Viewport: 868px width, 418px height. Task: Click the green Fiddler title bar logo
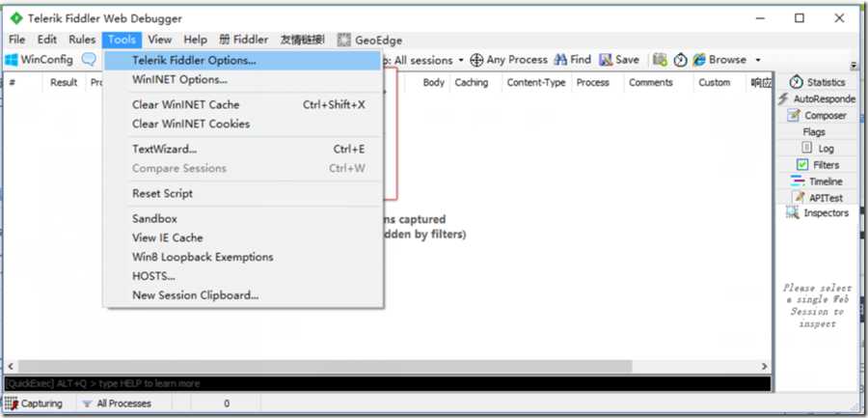[16, 18]
